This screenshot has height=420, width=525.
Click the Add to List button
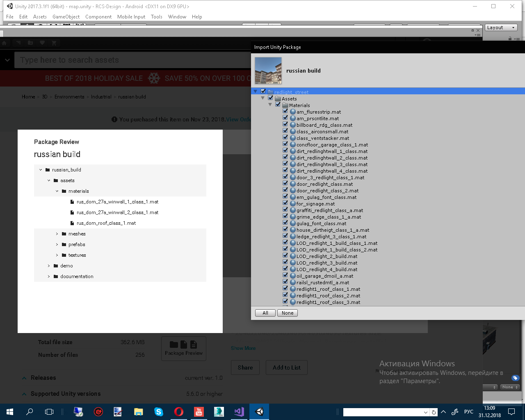click(287, 367)
